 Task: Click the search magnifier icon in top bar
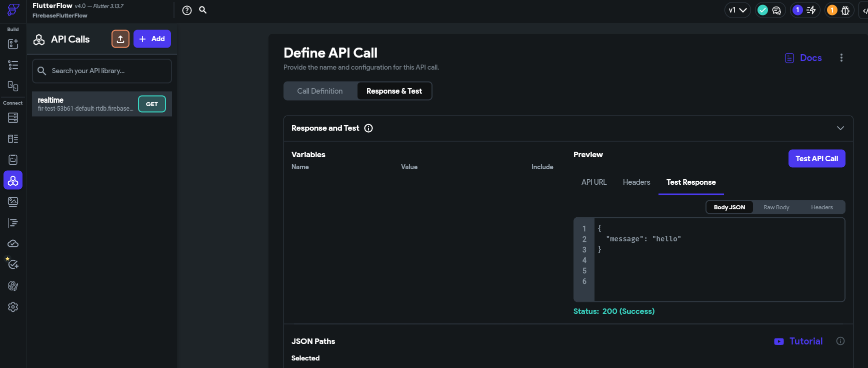(203, 10)
